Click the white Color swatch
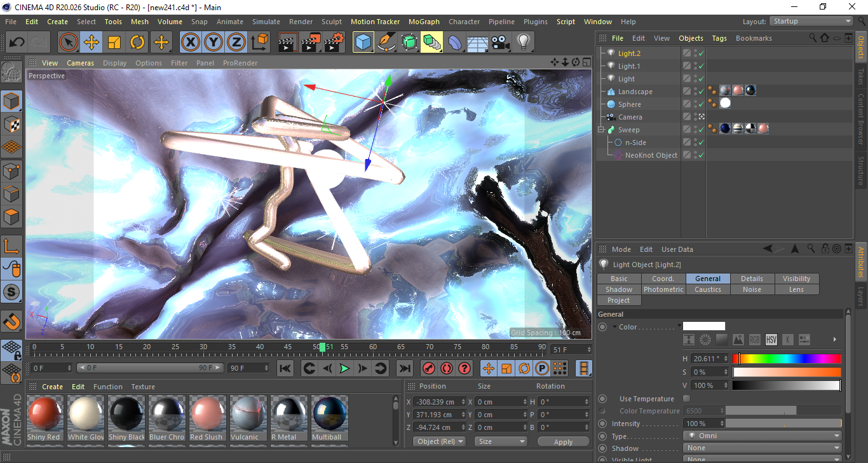The width and height of the screenshot is (868, 463). tap(704, 326)
